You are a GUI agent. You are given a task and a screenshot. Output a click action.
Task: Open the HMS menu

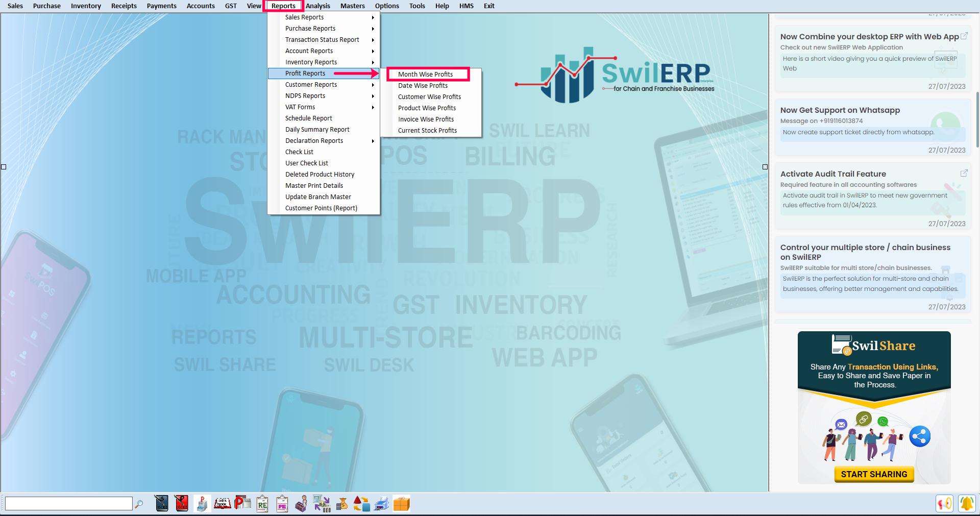point(466,6)
